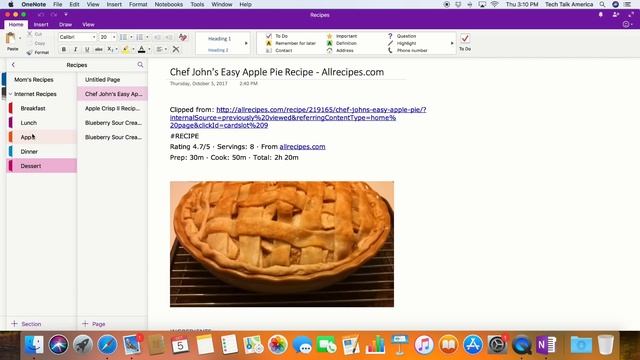Image resolution: width=640 pixels, height=360 pixels.
Task: Click the search magnifier in Recipes pane
Action: tap(140, 64)
